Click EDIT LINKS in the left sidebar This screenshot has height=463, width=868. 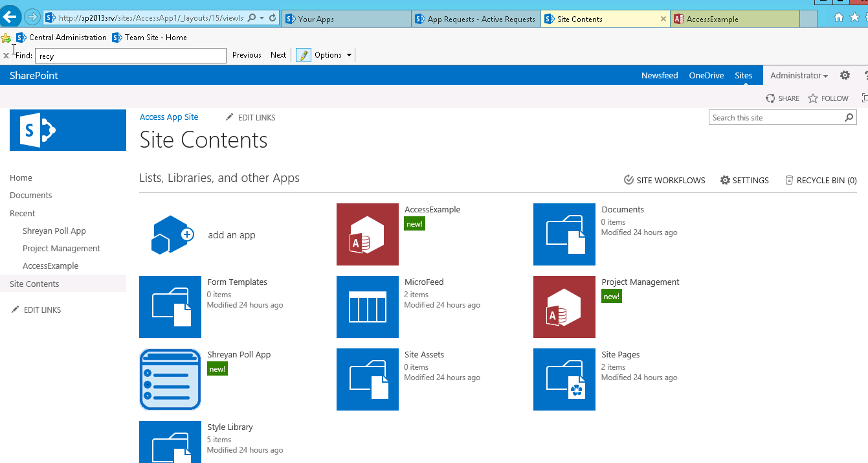pos(42,310)
